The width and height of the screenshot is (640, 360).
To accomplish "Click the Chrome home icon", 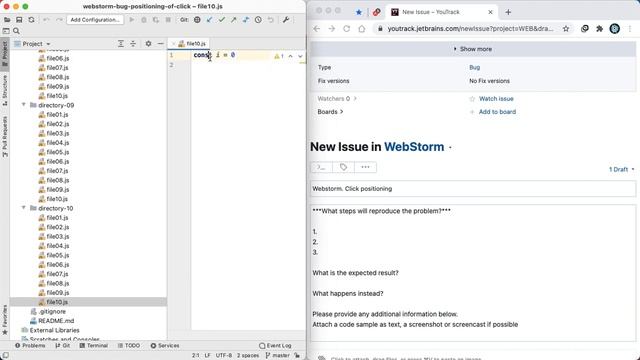I will click(x=362, y=29).
